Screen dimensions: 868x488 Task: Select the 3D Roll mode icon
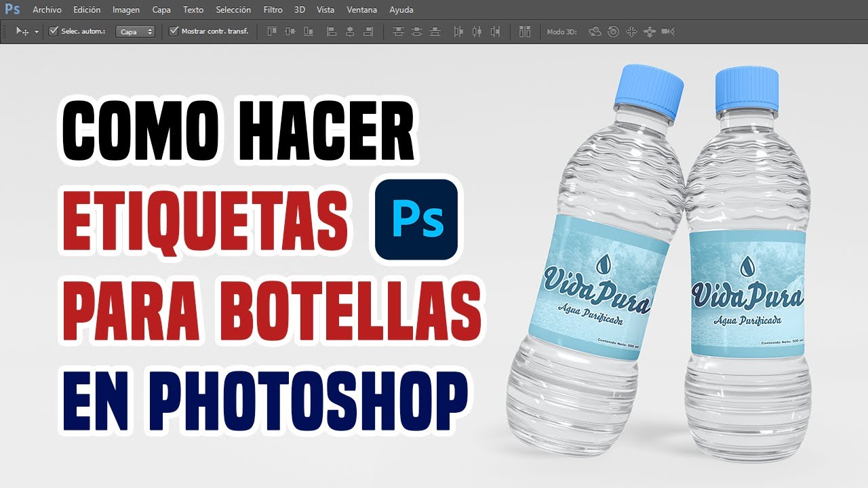tap(613, 31)
